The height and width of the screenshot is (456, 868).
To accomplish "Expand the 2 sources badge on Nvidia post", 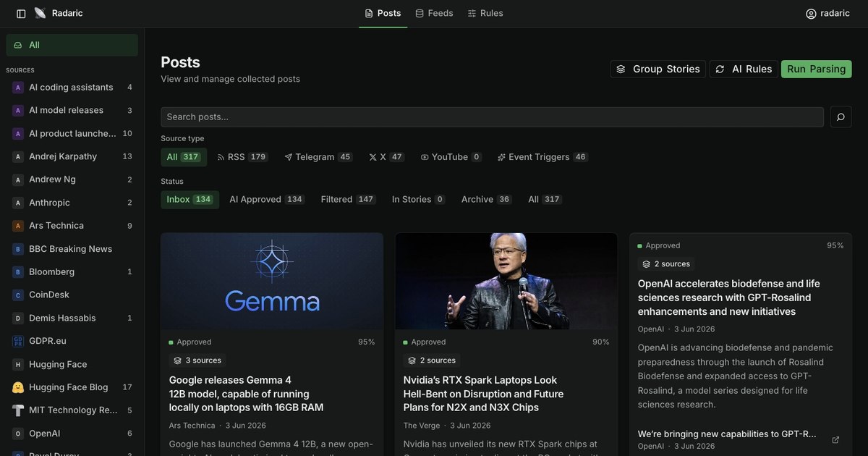I will click(432, 360).
